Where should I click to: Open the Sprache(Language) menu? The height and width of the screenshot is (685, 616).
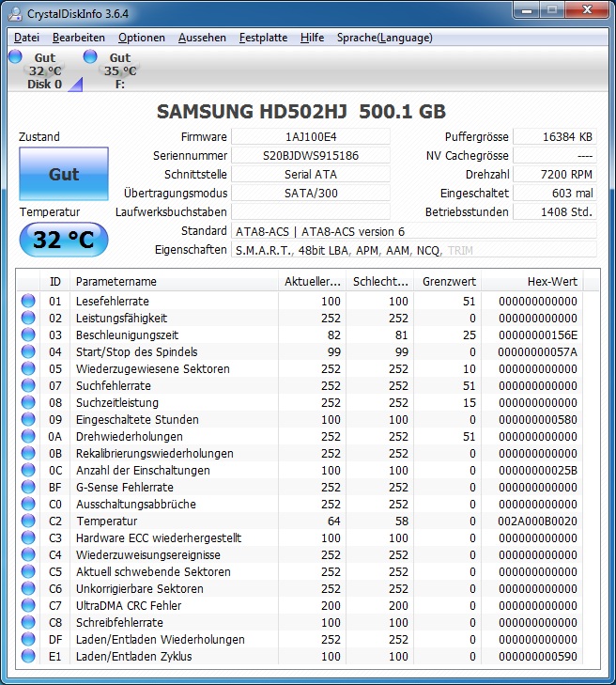coord(385,38)
